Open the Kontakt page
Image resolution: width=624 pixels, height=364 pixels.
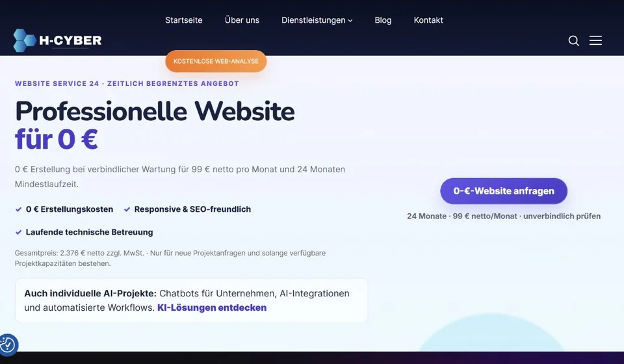[x=428, y=20]
